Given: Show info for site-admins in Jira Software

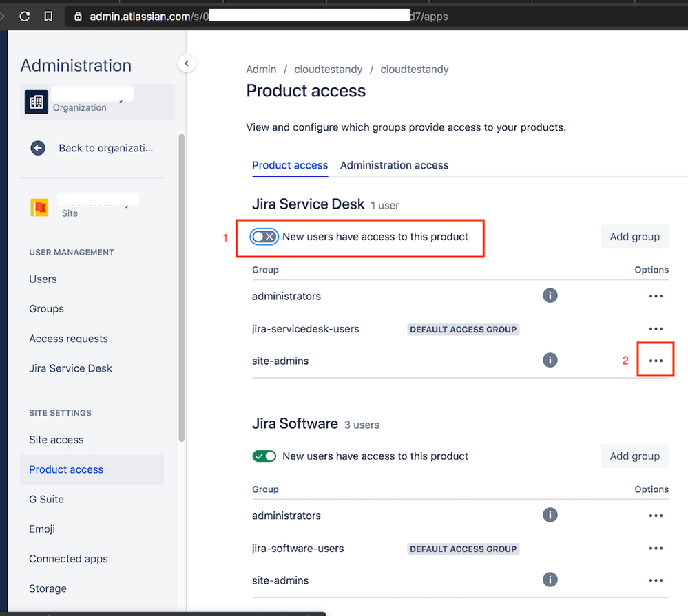Looking at the screenshot, I should (550, 580).
